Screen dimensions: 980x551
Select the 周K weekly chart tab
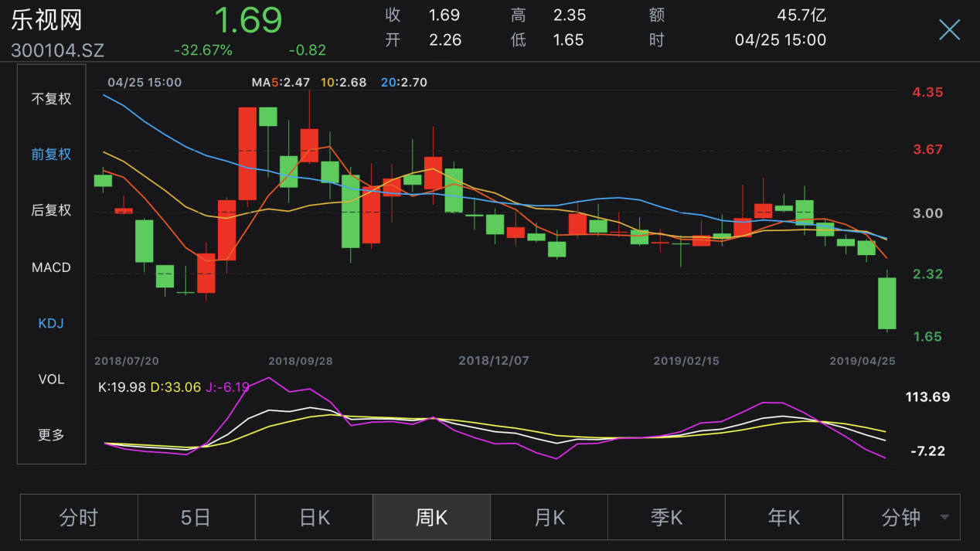[431, 517]
